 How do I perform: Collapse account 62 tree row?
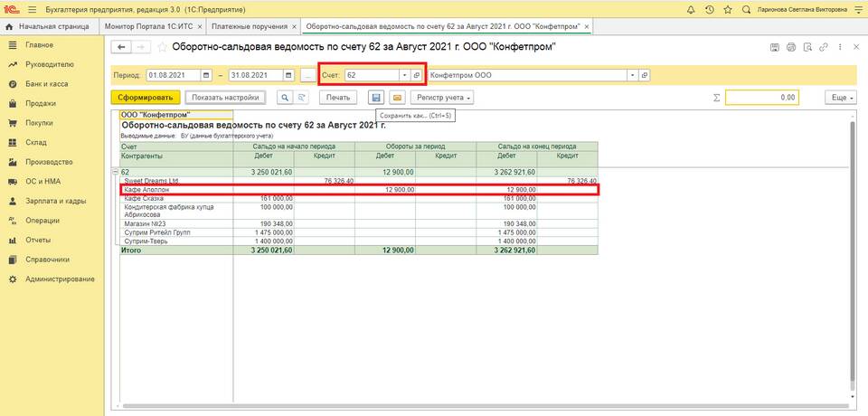pyautogui.click(x=115, y=172)
